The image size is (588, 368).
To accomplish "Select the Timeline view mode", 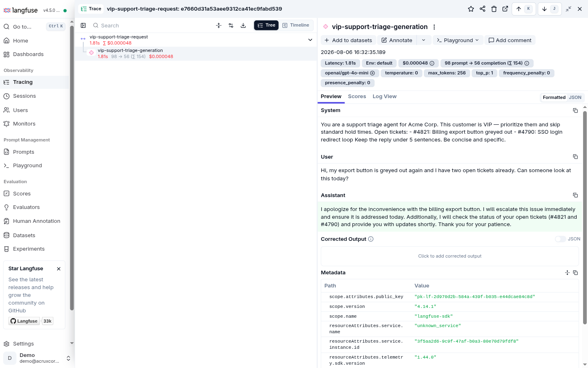I will (x=296, y=25).
